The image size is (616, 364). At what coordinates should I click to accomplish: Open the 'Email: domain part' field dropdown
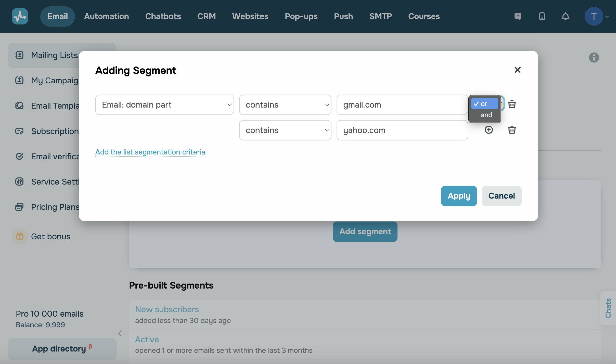tap(164, 105)
